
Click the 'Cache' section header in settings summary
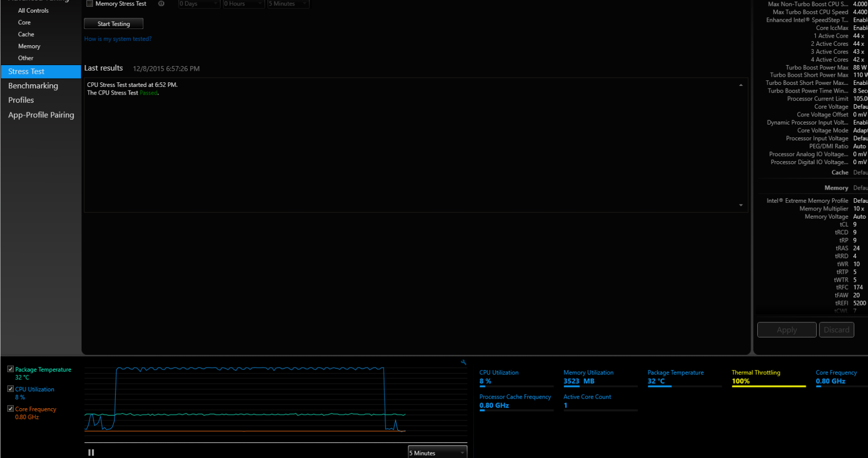tap(840, 173)
